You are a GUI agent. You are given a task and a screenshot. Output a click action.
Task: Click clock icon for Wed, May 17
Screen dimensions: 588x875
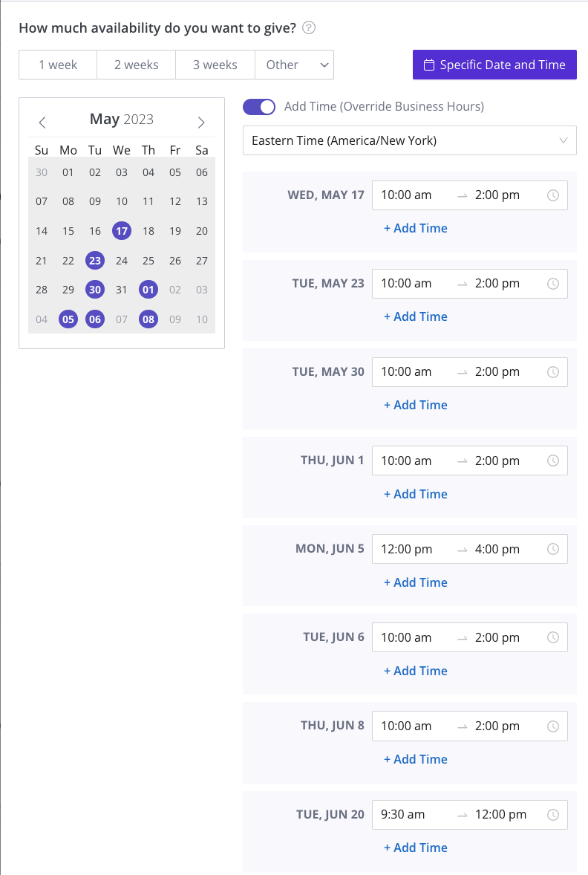[553, 195]
